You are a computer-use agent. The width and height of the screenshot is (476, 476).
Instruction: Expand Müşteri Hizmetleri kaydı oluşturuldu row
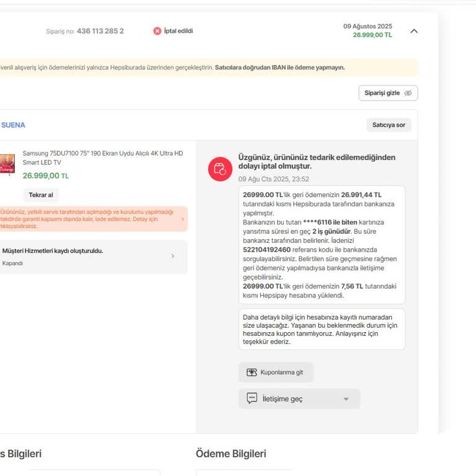tap(92, 257)
